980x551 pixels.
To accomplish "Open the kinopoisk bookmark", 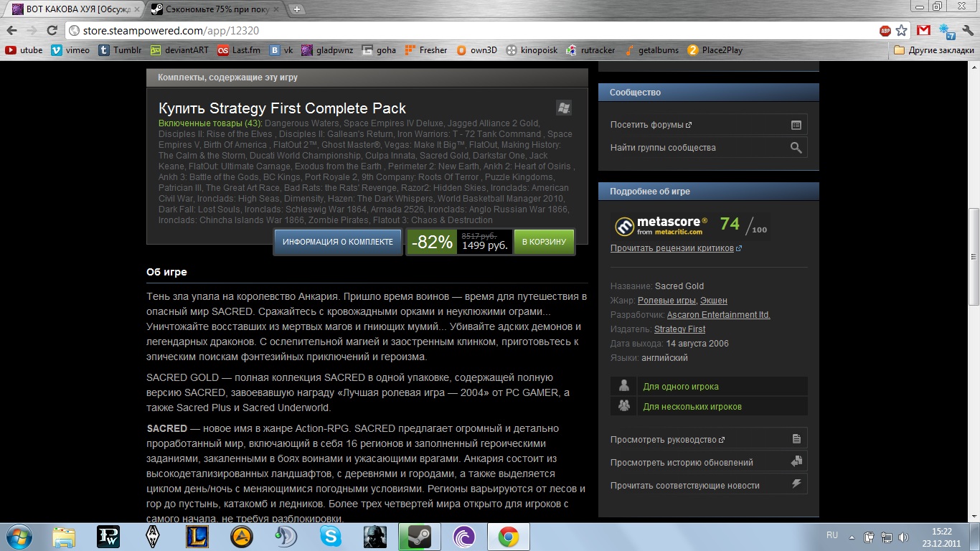I will (532, 50).
